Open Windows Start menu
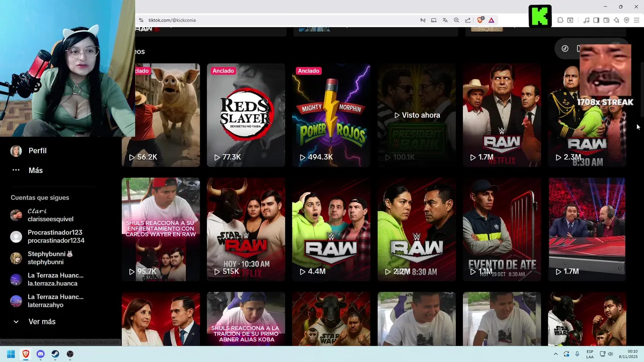644x362 pixels. 11,354
